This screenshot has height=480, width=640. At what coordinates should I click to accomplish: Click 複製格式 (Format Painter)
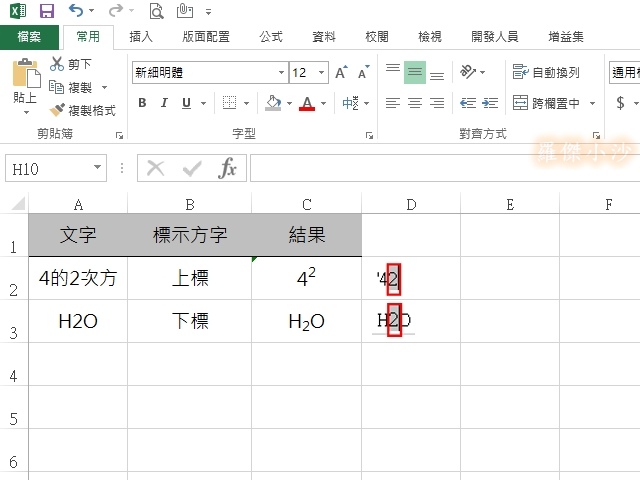[x=83, y=110]
